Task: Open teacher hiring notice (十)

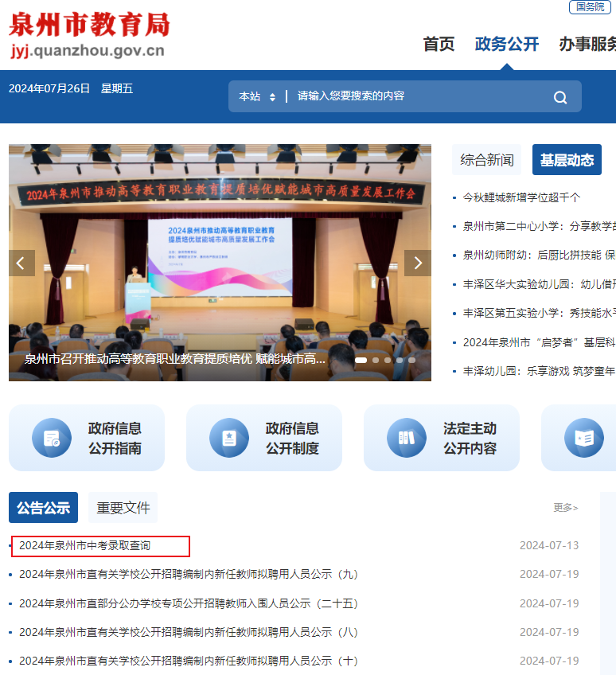Action: [189, 661]
